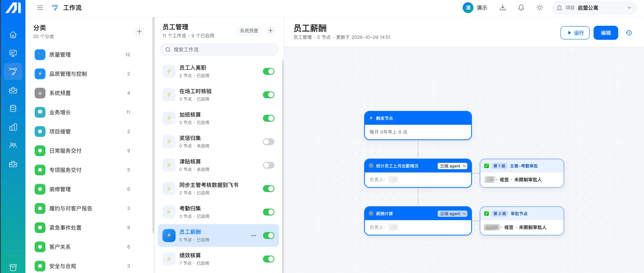The image size is (644, 273).
Task: Disable the 在场工时核验 workflow toggle
Action: tap(269, 95)
